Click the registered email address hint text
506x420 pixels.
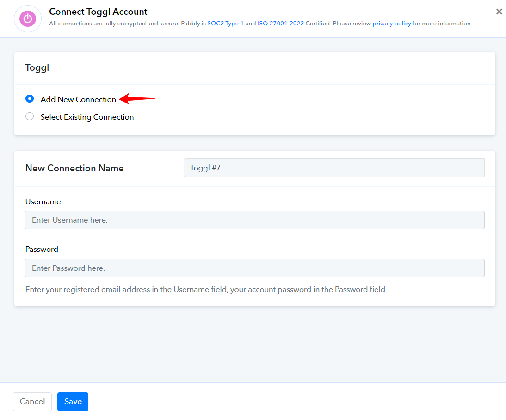pos(205,289)
